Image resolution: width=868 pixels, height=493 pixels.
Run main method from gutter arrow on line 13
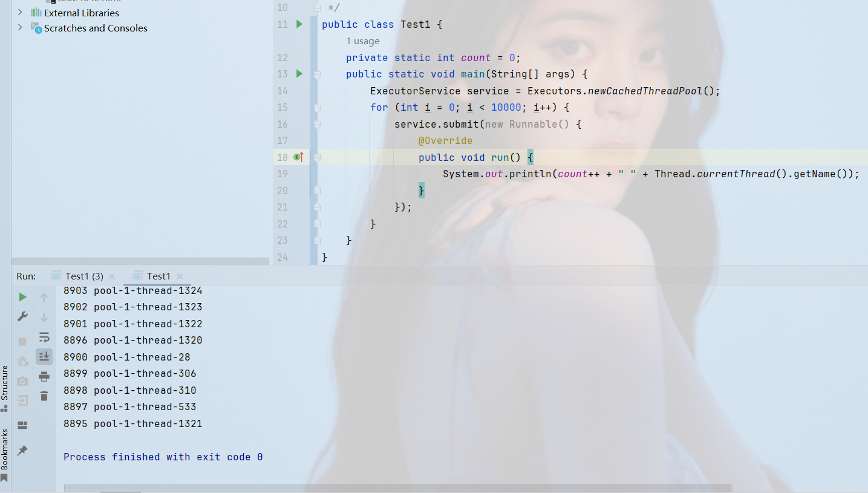(x=299, y=74)
